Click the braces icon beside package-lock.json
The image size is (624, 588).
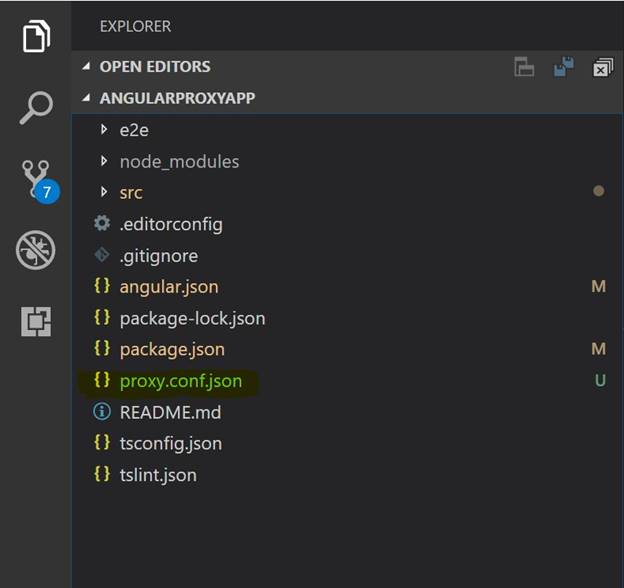click(102, 317)
